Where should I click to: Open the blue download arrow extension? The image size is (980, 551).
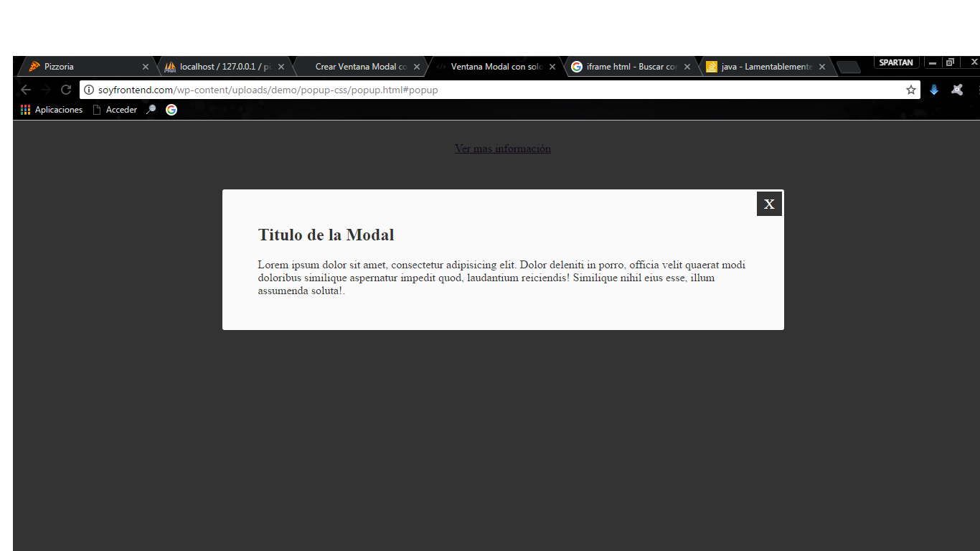[x=934, y=90]
